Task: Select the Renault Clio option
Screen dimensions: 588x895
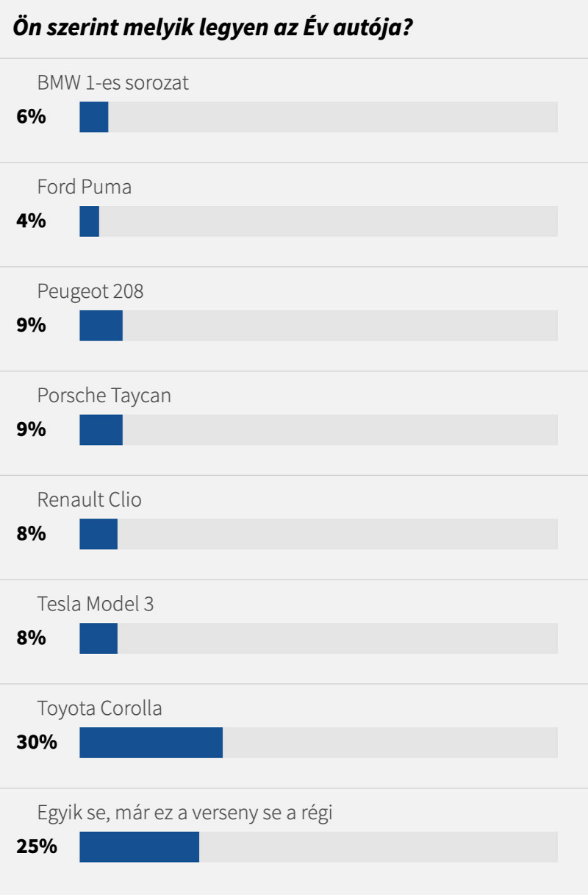Action: (x=89, y=500)
